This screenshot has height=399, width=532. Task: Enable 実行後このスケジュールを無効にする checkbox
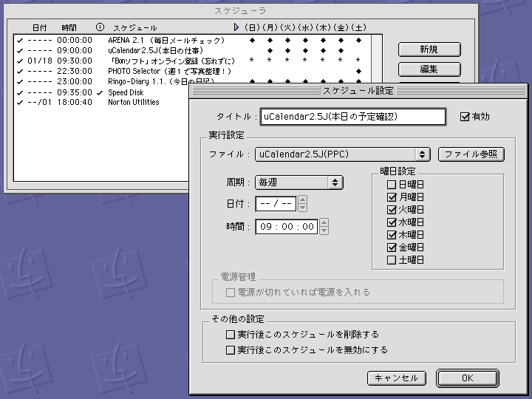pyautogui.click(x=231, y=349)
